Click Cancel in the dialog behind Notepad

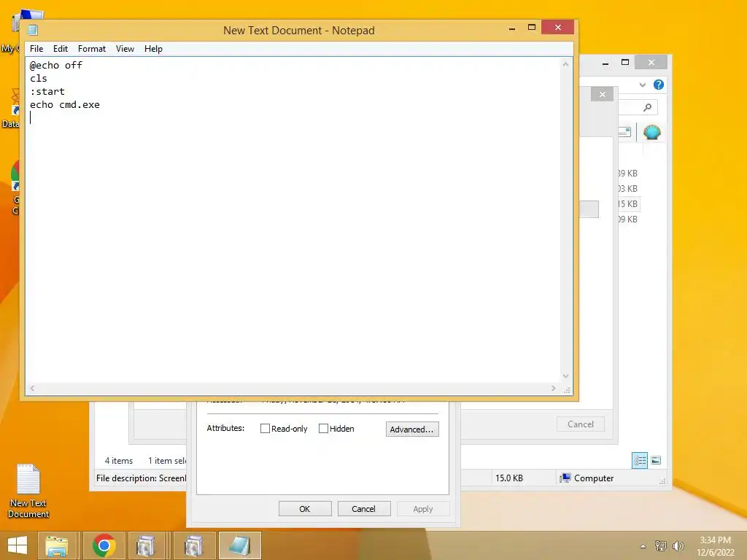point(580,424)
